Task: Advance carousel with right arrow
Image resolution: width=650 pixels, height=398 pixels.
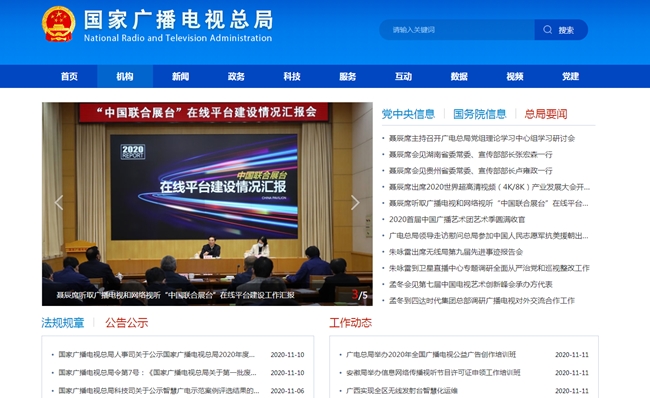Action: (355, 202)
